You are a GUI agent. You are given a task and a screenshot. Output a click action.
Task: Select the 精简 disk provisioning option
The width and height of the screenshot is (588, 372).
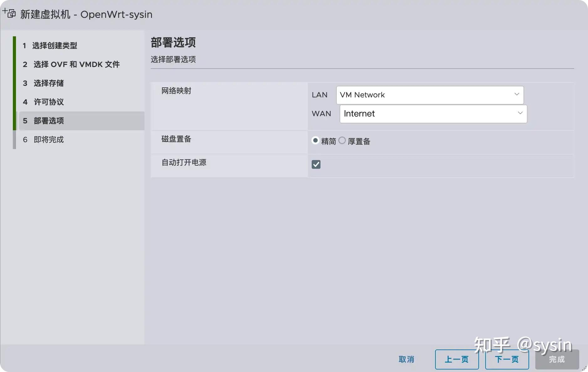[x=315, y=141]
